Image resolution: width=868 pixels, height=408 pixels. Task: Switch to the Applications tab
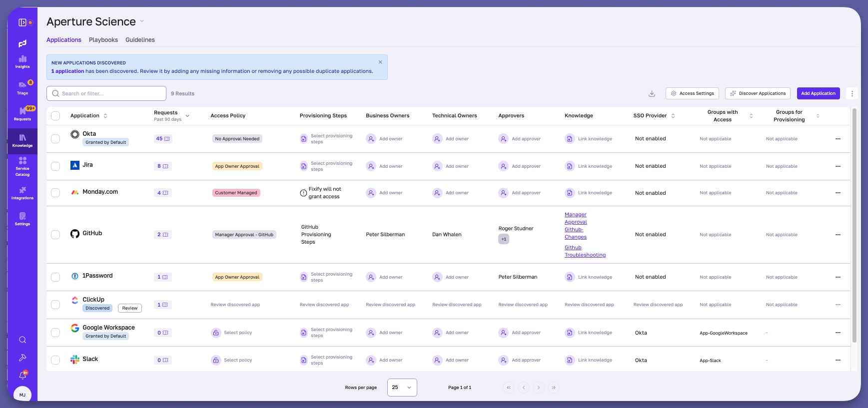click(64, 40)
